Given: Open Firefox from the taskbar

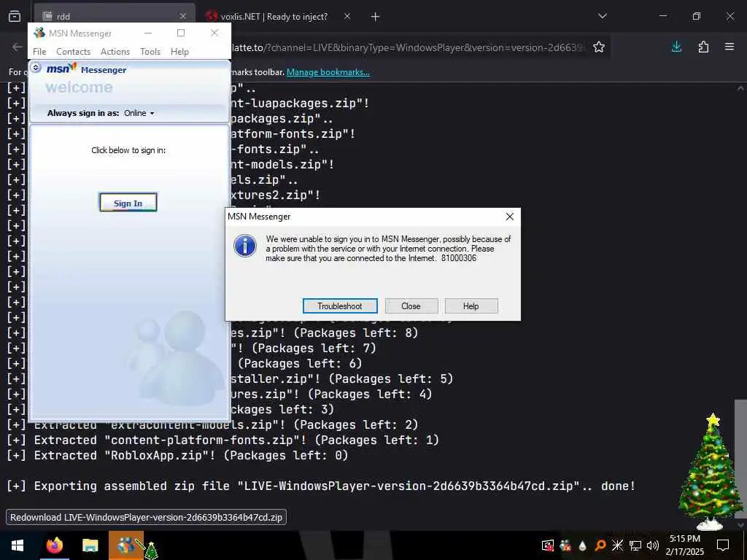Looking at the screenshot, I should [54, 545].
